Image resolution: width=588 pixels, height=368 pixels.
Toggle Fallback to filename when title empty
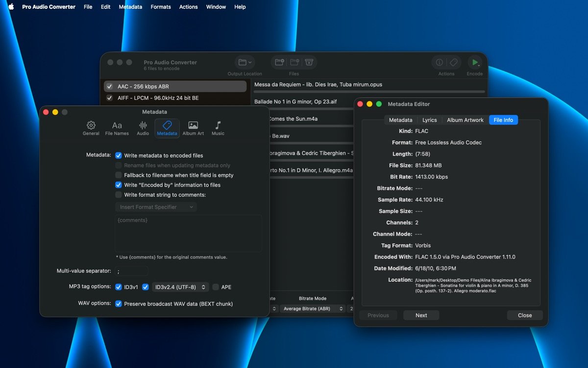click(119, 175)
